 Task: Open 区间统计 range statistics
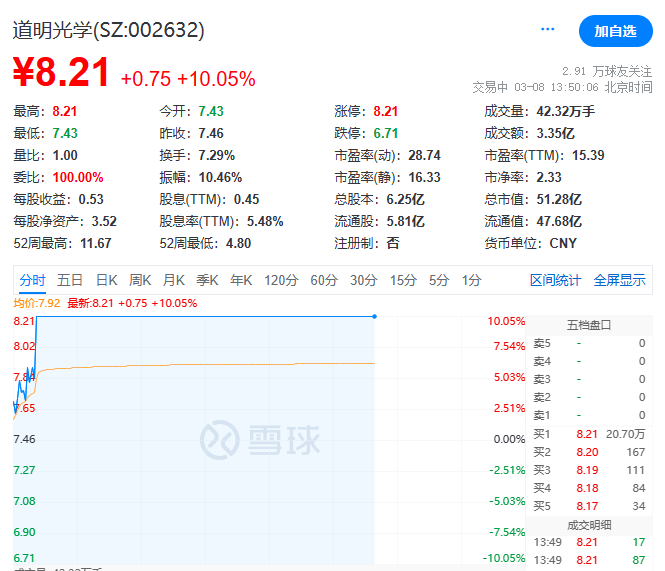[x=555, y=280]
